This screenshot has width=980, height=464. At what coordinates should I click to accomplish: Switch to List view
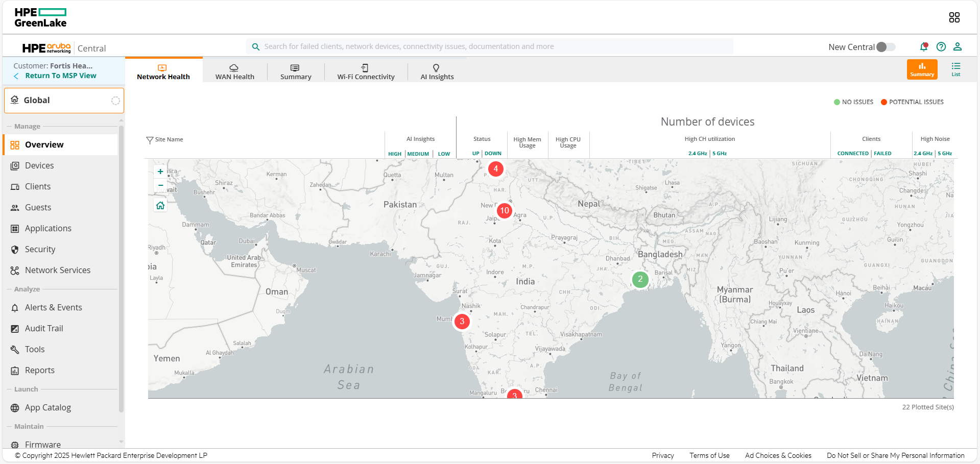(x=955, y=69)
